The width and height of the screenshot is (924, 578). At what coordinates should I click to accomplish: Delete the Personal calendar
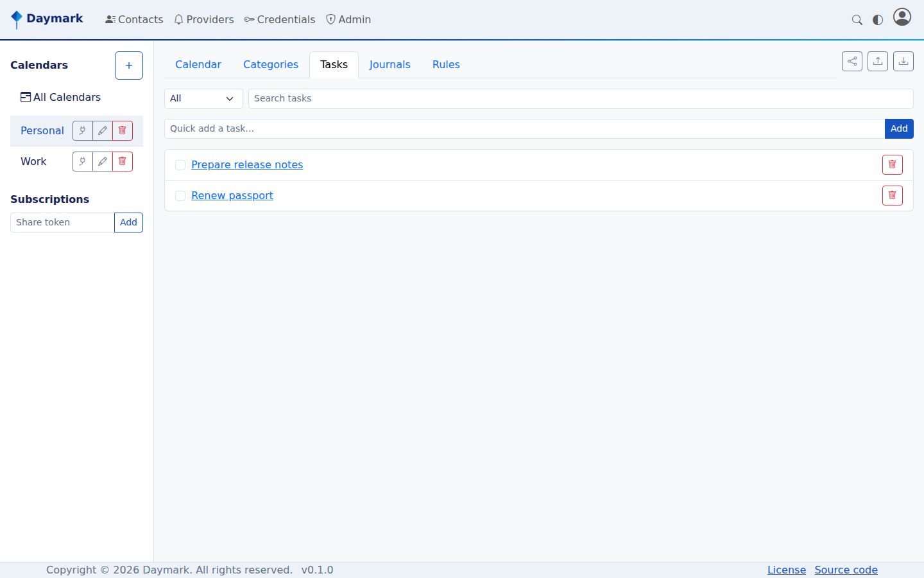(x=123, y=130)
